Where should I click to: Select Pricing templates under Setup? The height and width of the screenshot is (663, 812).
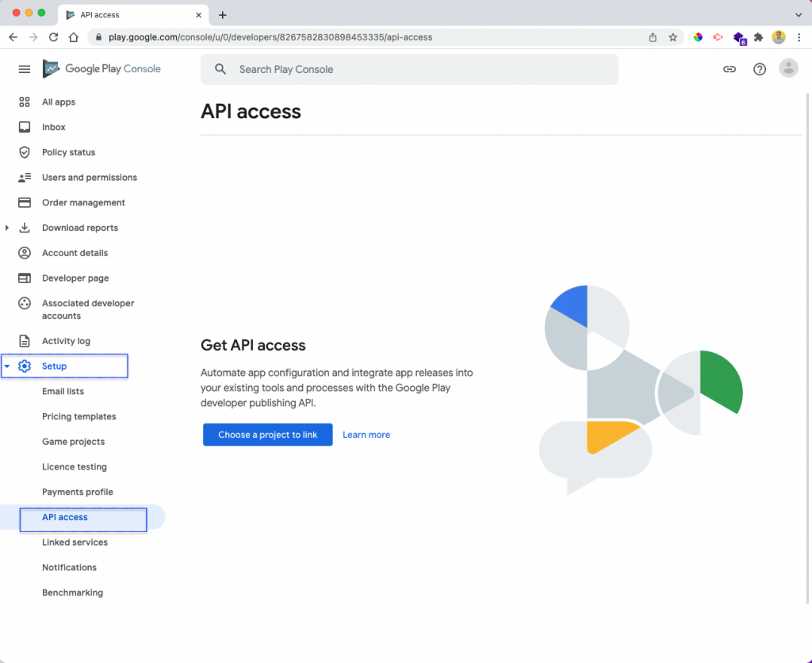[79, 416]
